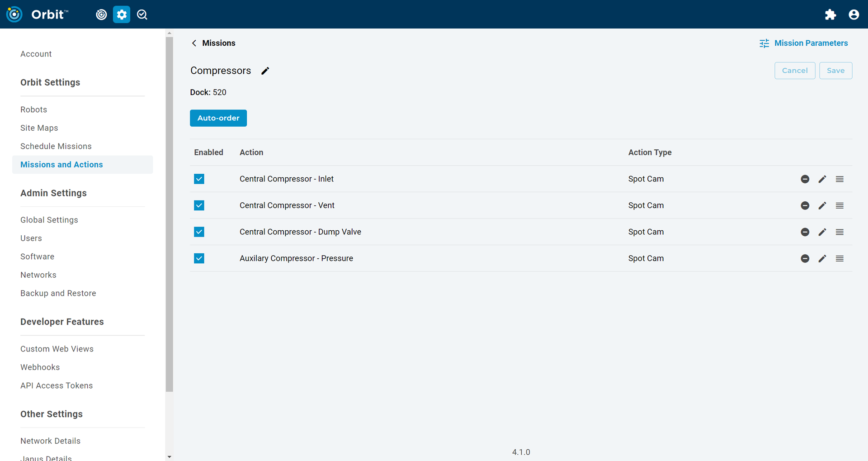The image size is (868, 461).
Task: Go back to Missions with chevron
Action: (194, 43)
